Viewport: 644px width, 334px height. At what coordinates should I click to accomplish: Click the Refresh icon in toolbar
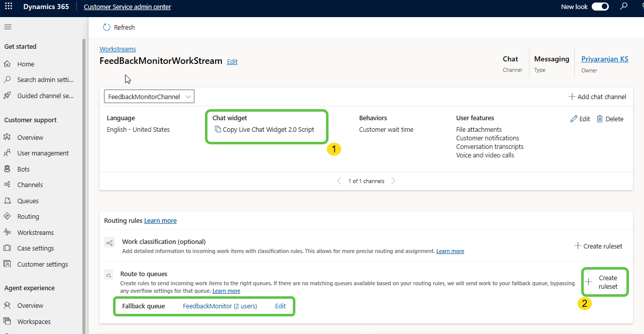106,27
